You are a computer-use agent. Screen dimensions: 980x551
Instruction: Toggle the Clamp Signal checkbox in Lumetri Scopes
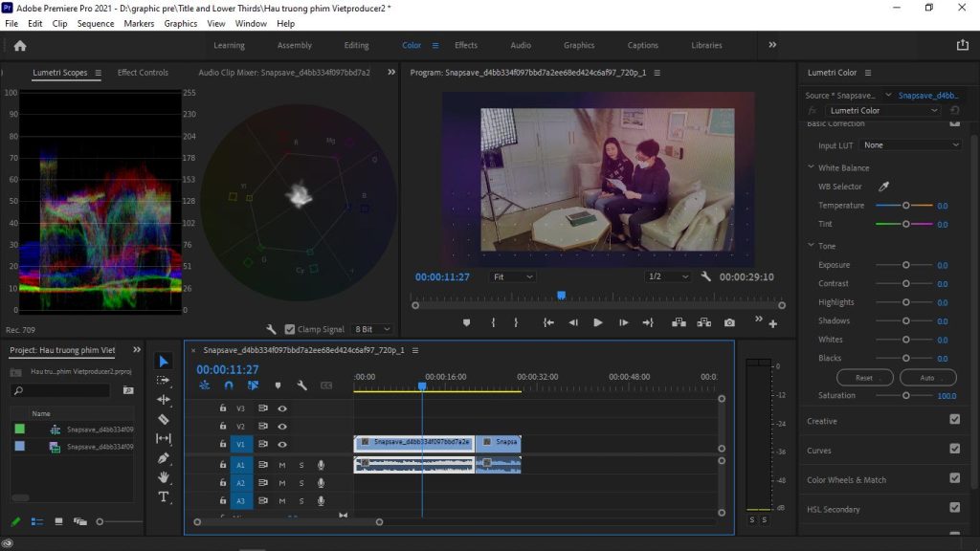click(288, 329)
